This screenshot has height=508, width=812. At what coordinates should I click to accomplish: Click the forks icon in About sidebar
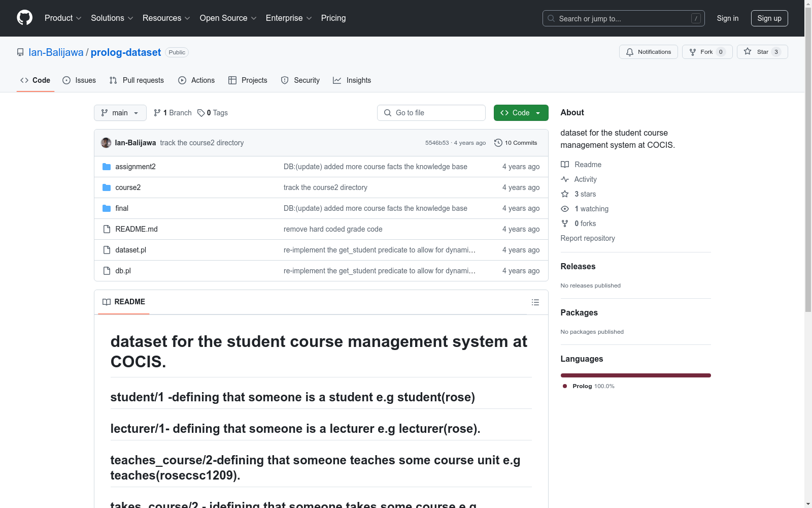565,224
